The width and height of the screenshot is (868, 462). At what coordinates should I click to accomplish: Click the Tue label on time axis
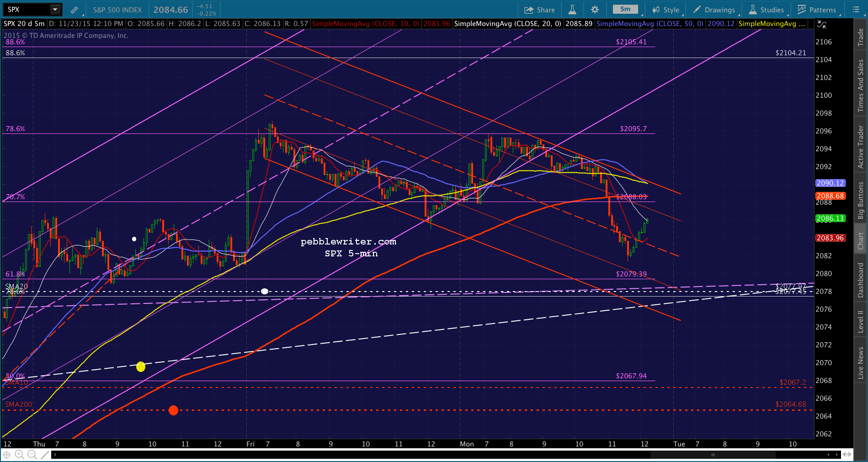(679, 444)
